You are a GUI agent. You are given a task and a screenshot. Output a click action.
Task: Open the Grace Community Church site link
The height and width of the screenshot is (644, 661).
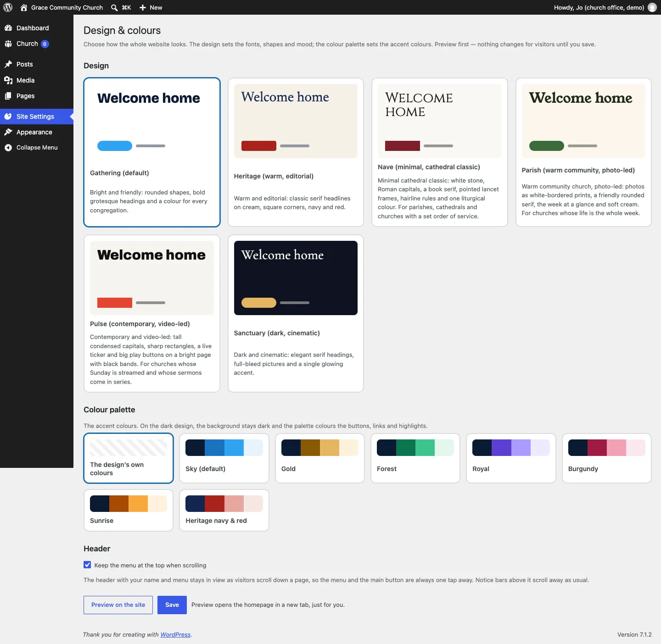click(x=62, y=7)
